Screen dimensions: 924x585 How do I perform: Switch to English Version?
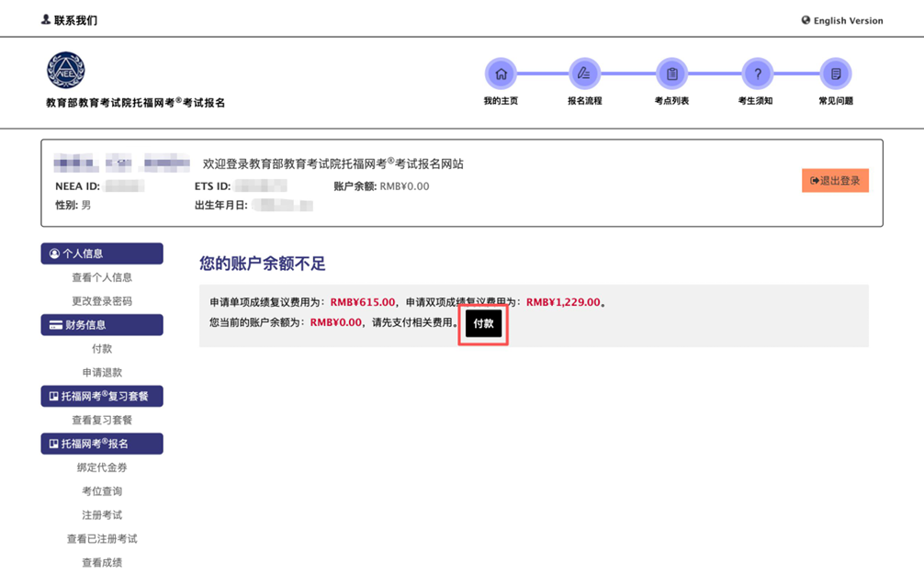click(848, 20)
